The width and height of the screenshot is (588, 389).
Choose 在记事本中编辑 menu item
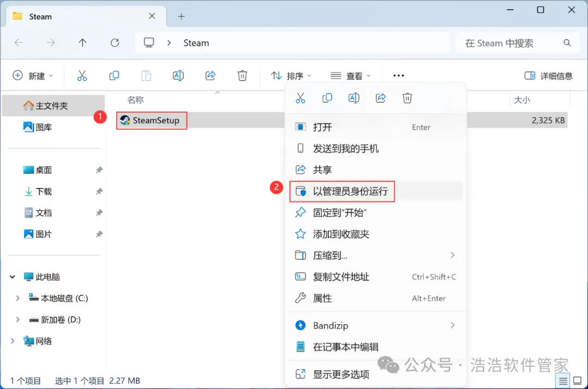(376, 347)
